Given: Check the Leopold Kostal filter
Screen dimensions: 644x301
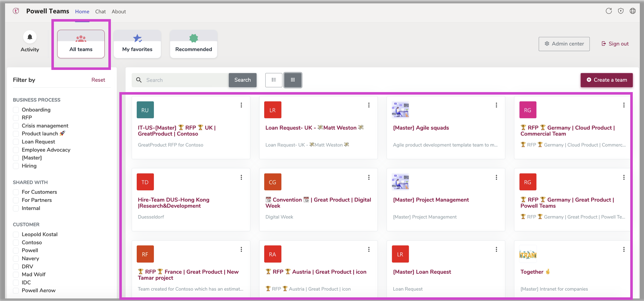Looking at the screenshot, I should point(16,234).
